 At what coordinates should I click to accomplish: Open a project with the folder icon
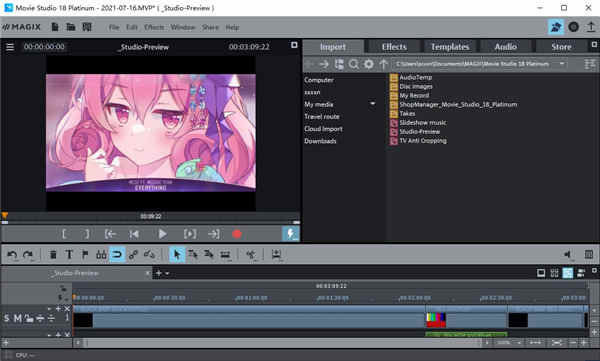point(71,27)
